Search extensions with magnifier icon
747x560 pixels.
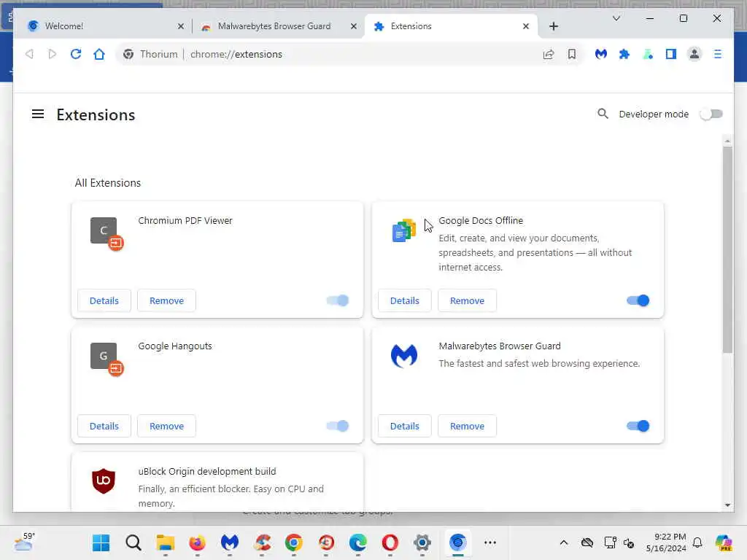pos(603,114)
